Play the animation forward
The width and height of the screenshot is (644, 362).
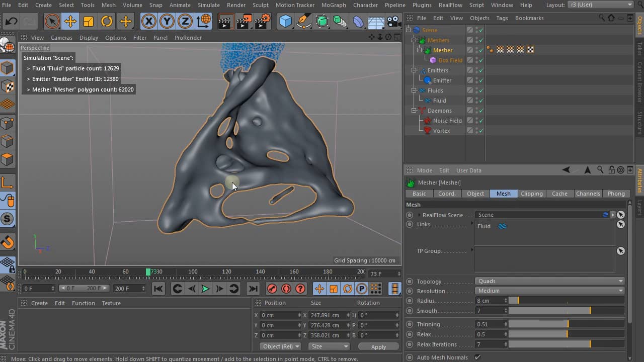click(205, 289)
